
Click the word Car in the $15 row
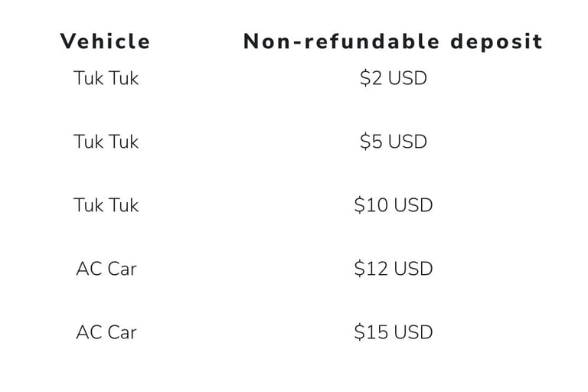119,332
